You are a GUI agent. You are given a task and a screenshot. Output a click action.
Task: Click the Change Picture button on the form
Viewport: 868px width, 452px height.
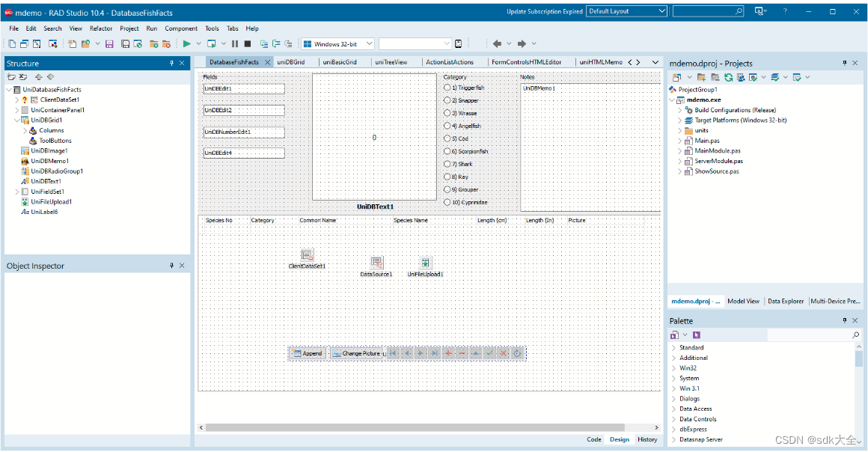[x=357, y=353]
